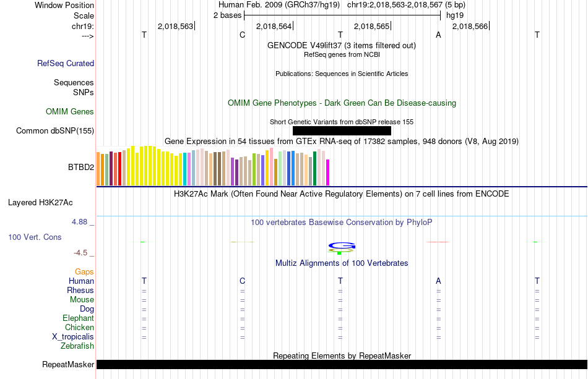Viewport: 588px width, 379px height.
Task: Select the Zebrafish alignment row label
Action: 77,346
